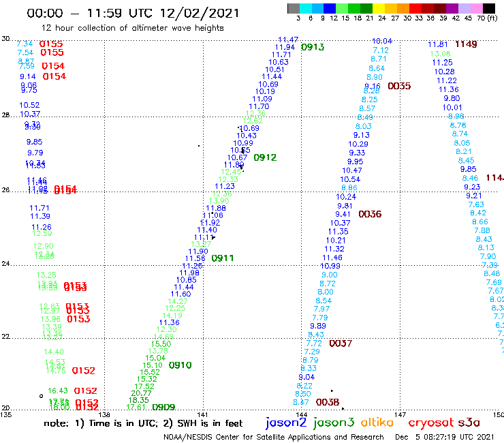Click the "jason2" satellite legend label

point(286,423)
